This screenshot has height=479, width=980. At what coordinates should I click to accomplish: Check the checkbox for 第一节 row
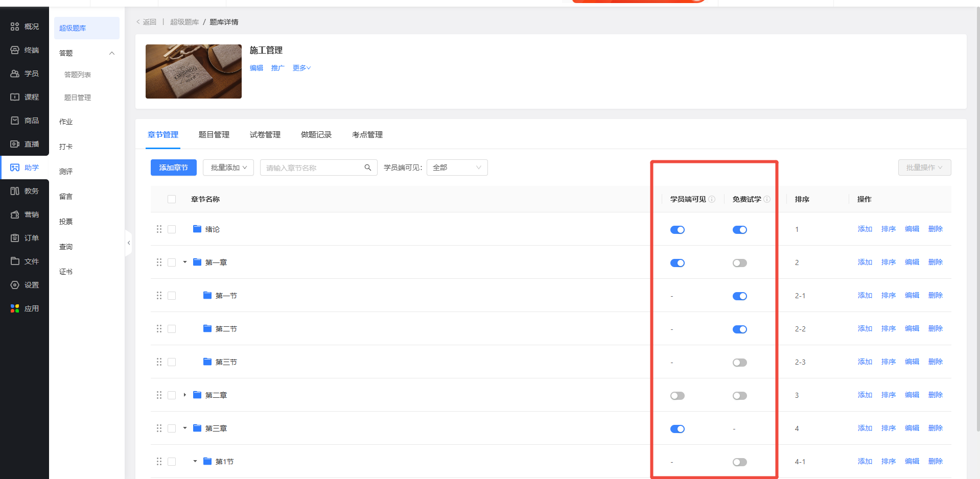click(172, 296)
